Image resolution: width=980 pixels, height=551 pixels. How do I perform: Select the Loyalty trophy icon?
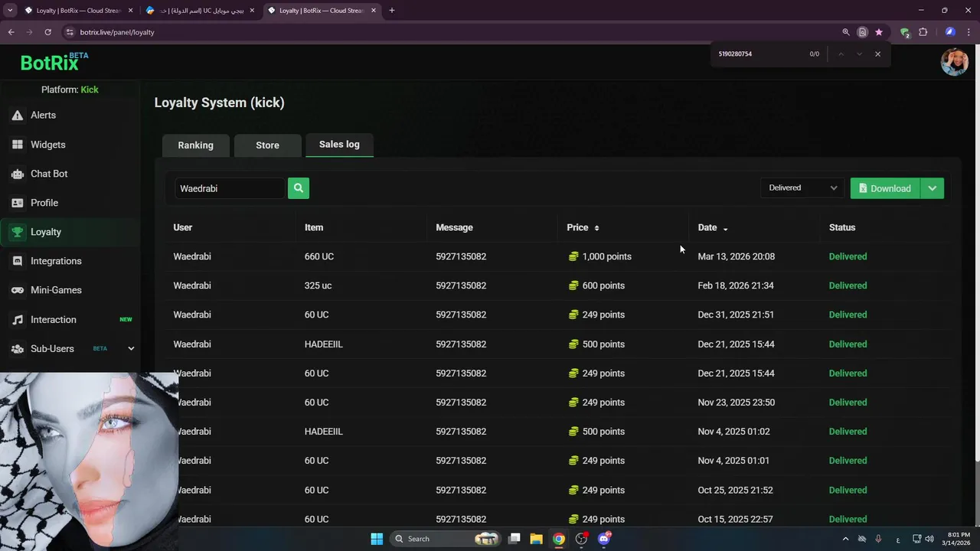[x=17, y=232]
